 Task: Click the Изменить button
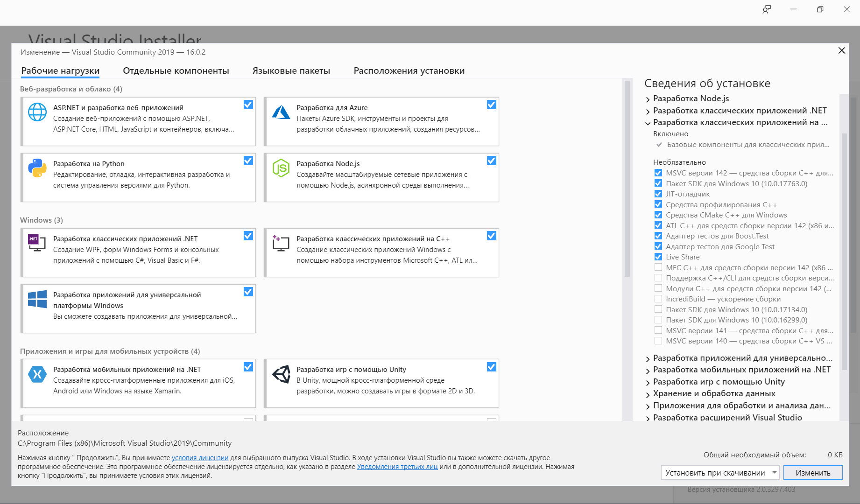813,473
